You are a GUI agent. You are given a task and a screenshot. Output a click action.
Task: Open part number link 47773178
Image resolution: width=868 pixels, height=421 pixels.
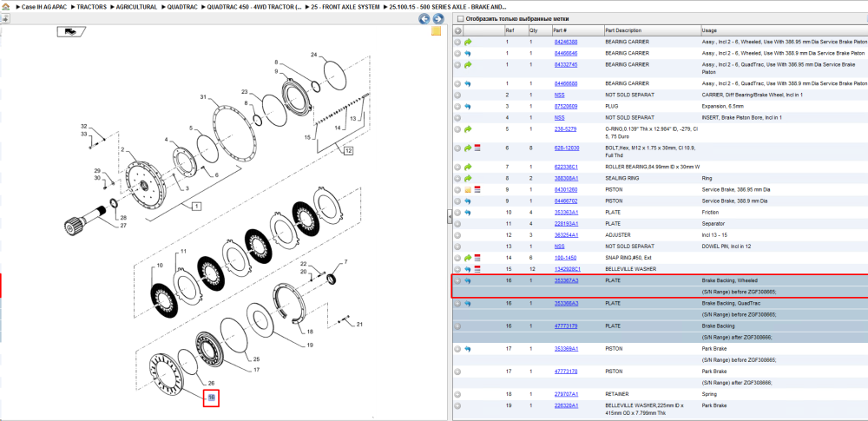coord(565,372)
